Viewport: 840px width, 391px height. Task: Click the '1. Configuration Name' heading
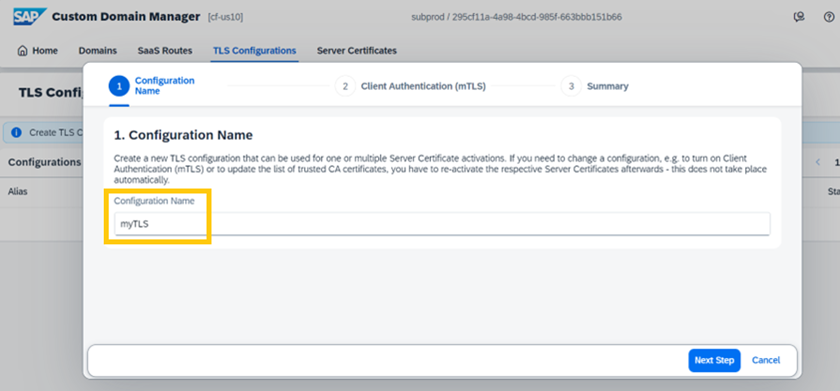pos(183,136)
